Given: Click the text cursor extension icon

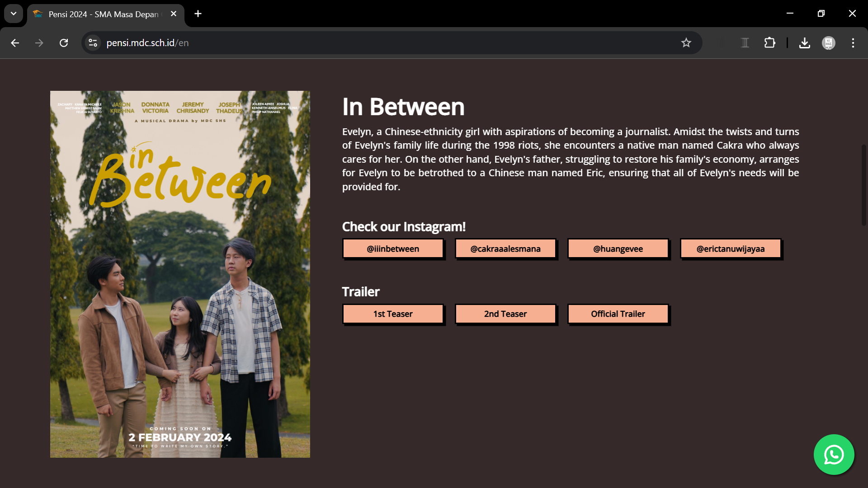Looking at the screenshot, I should click(745, 43).
